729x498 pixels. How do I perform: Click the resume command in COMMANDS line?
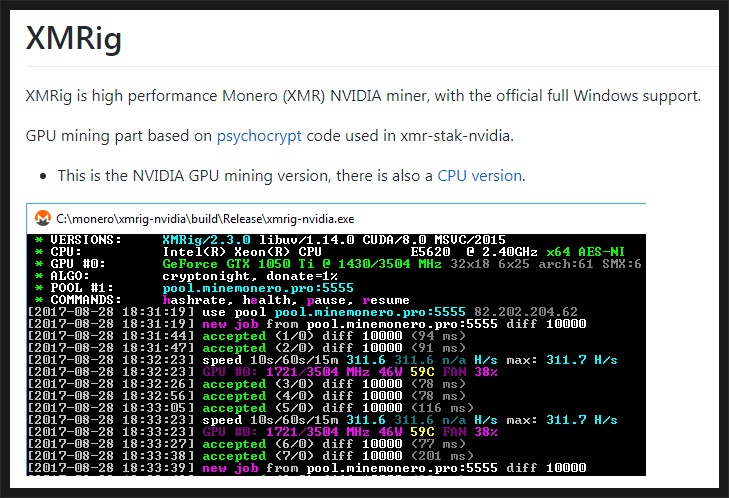pos(386,300)
